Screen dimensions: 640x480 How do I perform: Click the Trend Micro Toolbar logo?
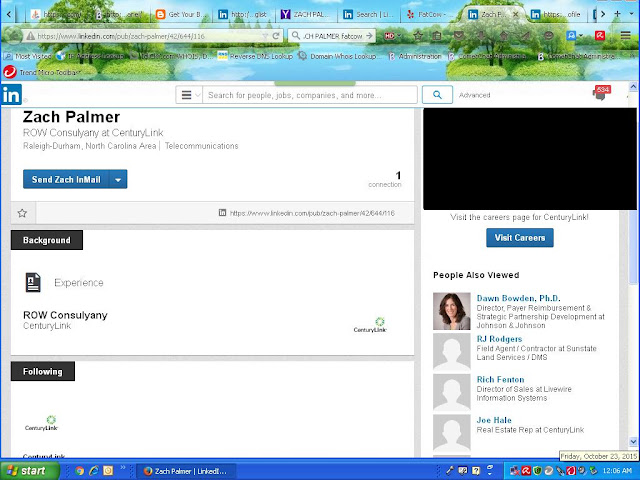tap(9, 72)
